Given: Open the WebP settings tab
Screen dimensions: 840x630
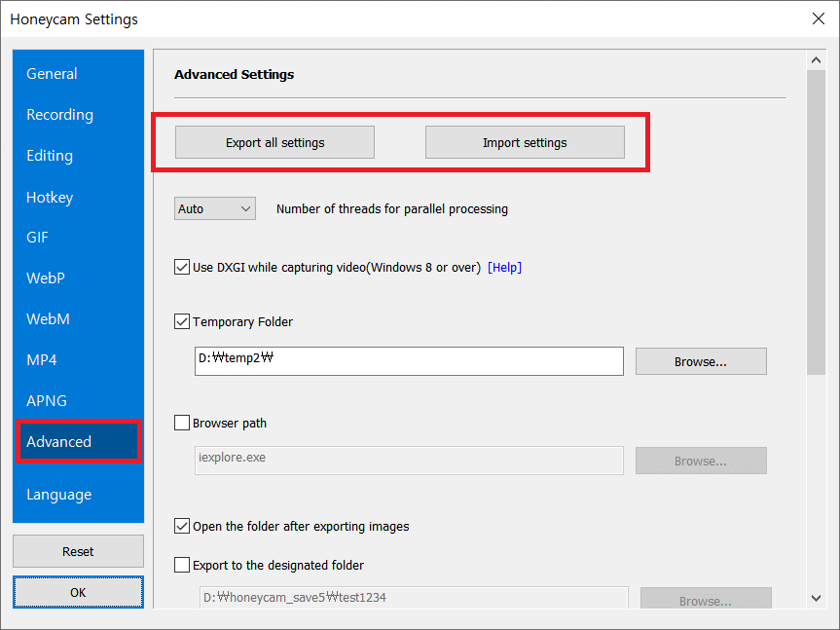Looking at the screenshot, I should [46, 278].
